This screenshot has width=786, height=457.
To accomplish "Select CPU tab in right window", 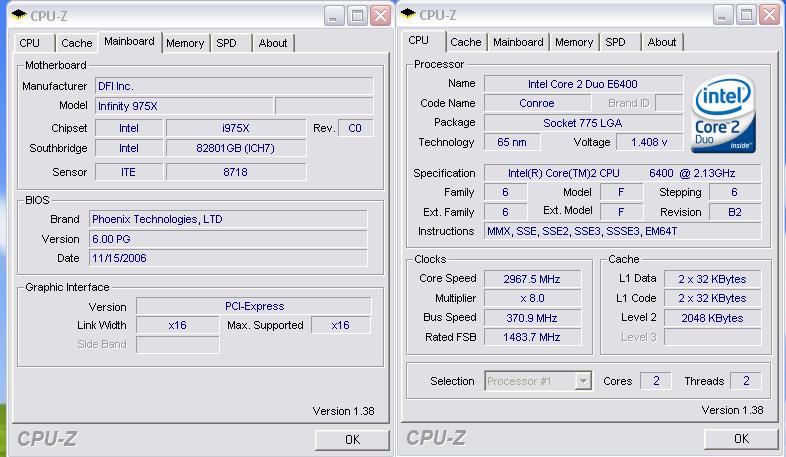I will tap(423, 41).
